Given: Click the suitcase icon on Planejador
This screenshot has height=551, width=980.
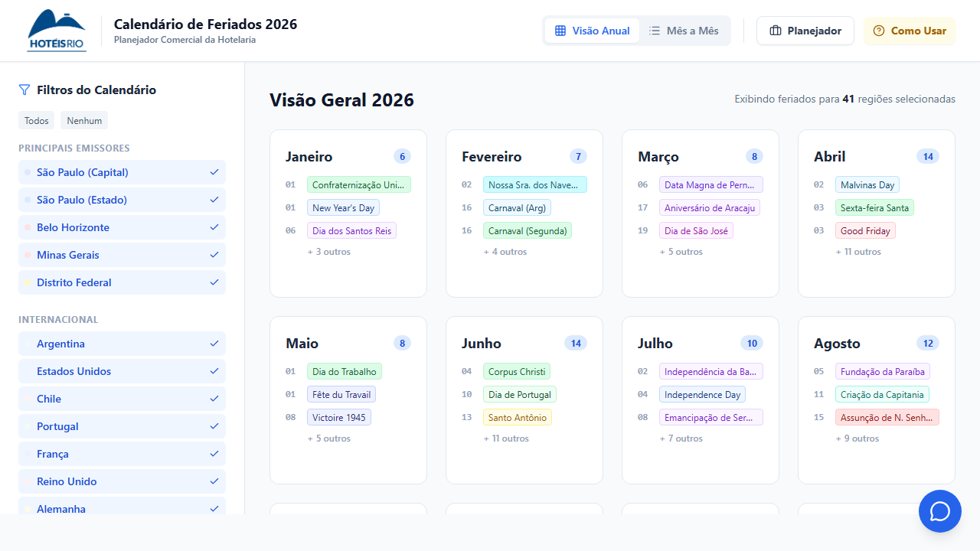Looking at the screenshot, I should (776, 31).
